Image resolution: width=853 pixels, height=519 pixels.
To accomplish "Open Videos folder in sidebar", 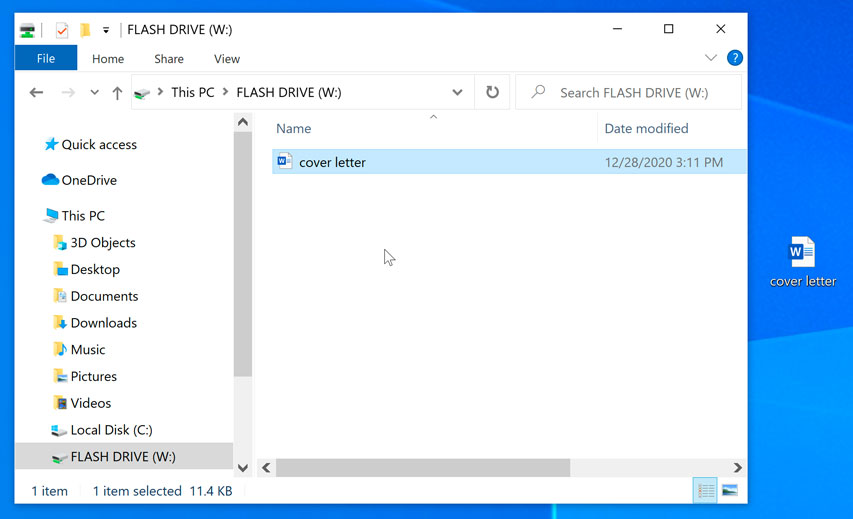I will coord(91,403).
